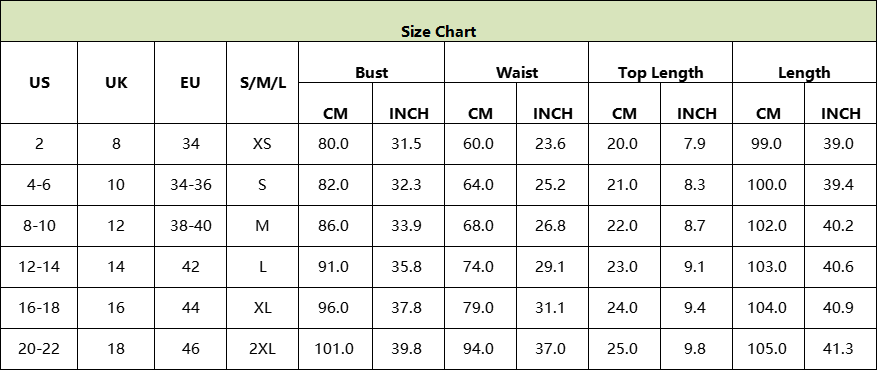
Task: Select the bust value 101.0 cell
Action: point(335,349)
